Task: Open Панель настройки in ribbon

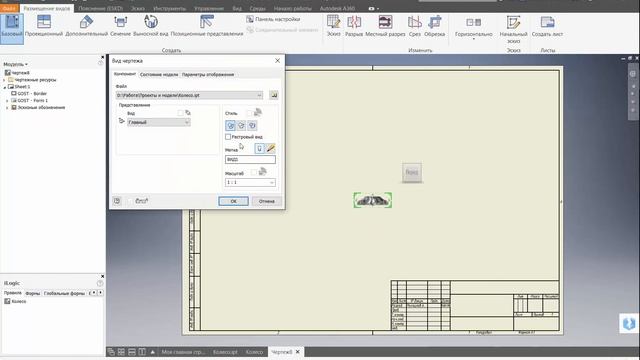Action: [273, 19]
